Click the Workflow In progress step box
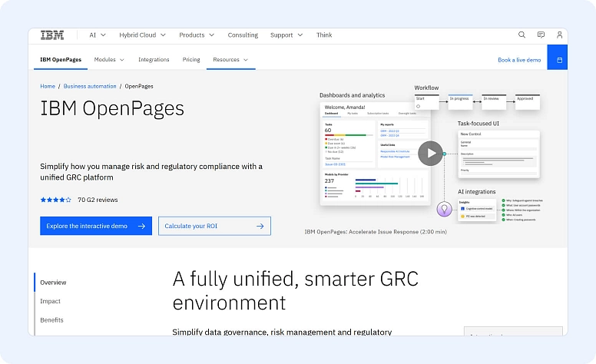Screen dimensions: 596x364 460,102
